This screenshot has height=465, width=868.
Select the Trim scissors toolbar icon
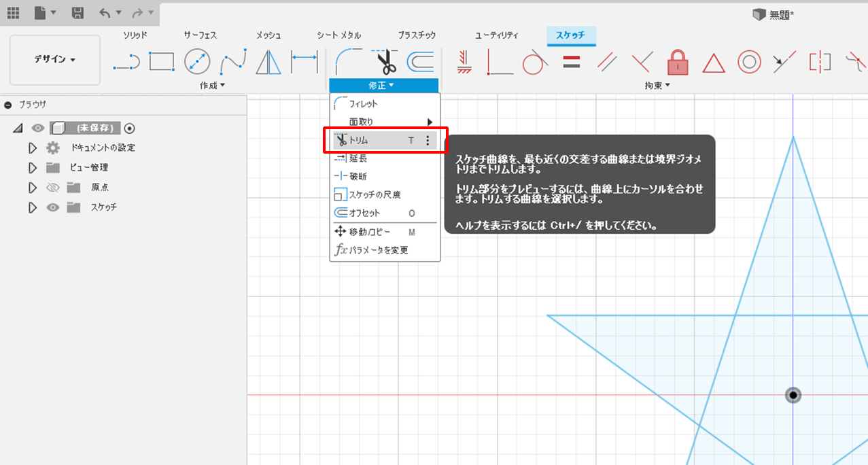384,62
